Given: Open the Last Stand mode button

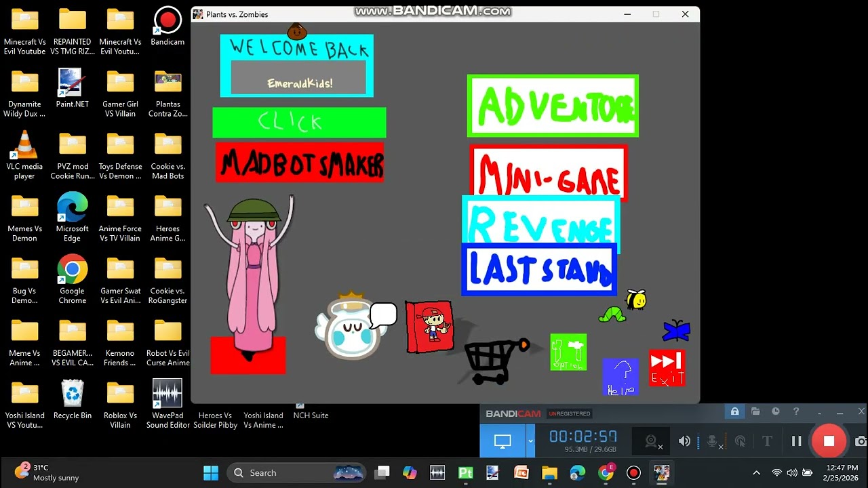Looking at the screenshot, I should coord(539,270).
